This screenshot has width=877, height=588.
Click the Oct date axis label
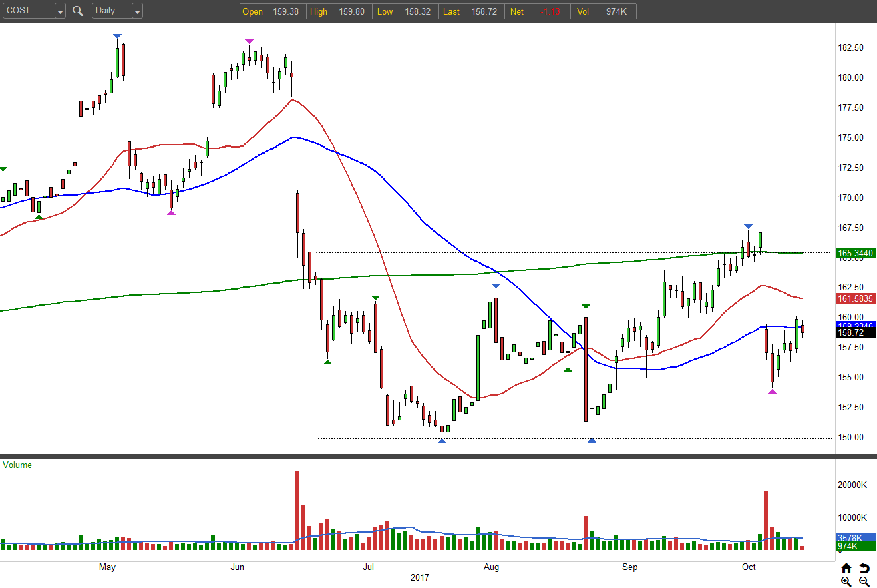(x=749, y=567)
